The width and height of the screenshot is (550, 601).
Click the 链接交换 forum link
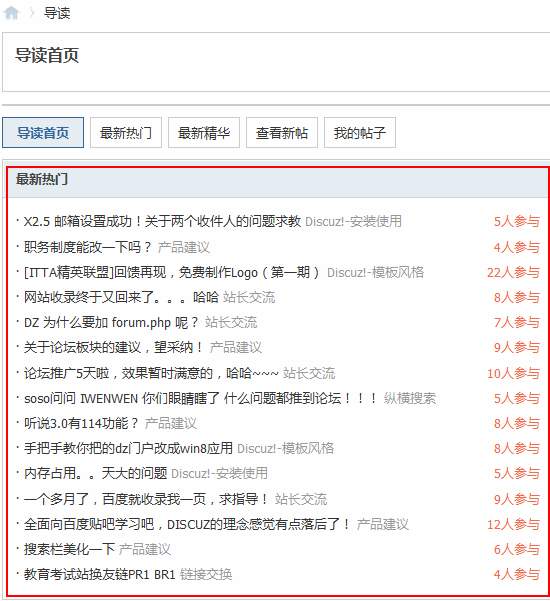(206, 574)
